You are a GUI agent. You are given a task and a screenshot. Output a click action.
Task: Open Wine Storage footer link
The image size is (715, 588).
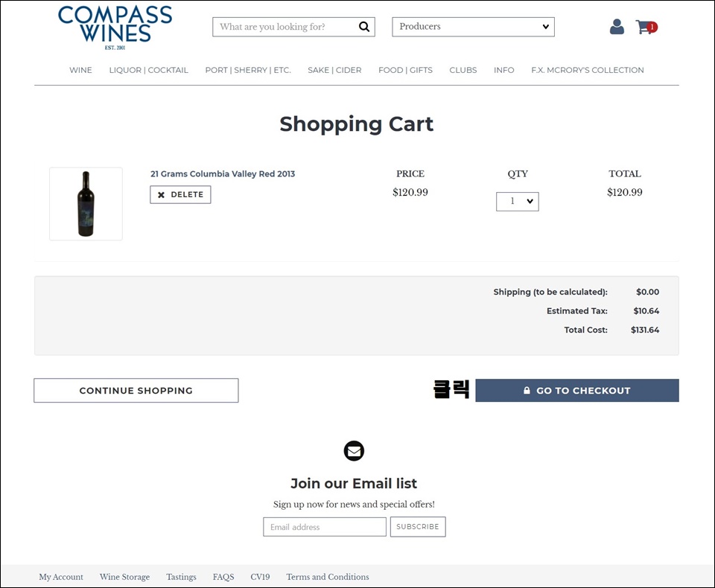point(125,577)
